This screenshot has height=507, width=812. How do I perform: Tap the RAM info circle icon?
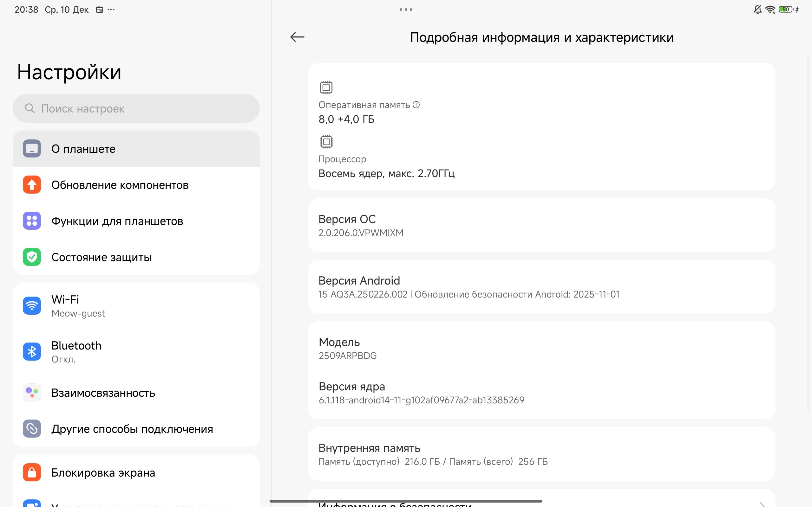[x=416, y=105]
